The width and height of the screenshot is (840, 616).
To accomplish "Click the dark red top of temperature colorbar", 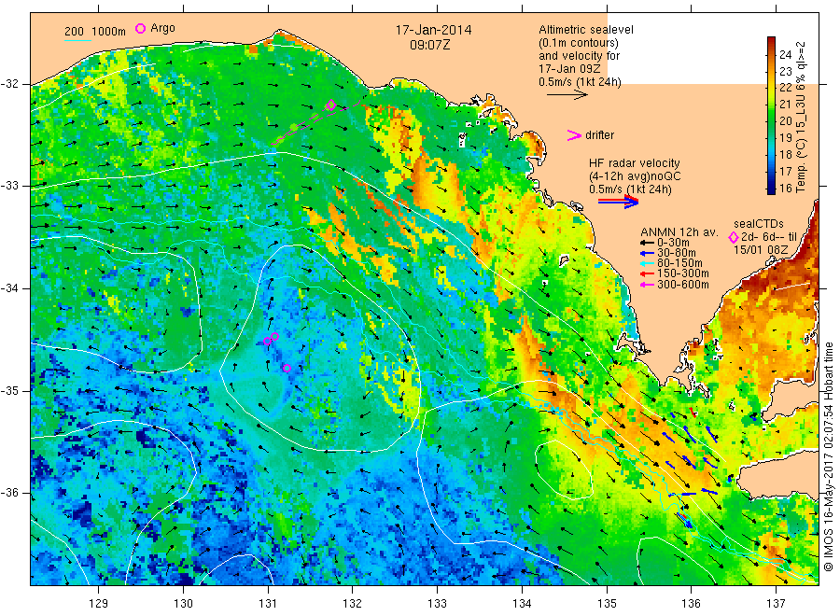I will 771,42.
